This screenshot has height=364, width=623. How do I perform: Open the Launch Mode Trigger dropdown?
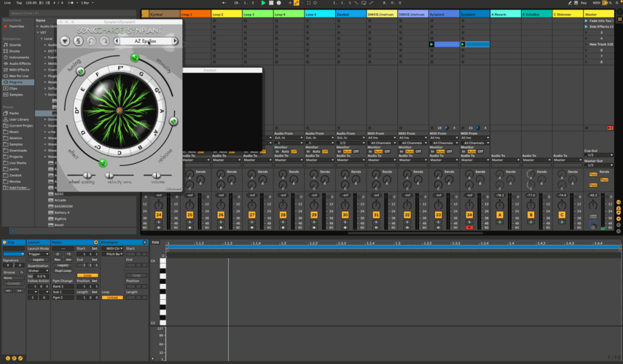click(38, 254)
